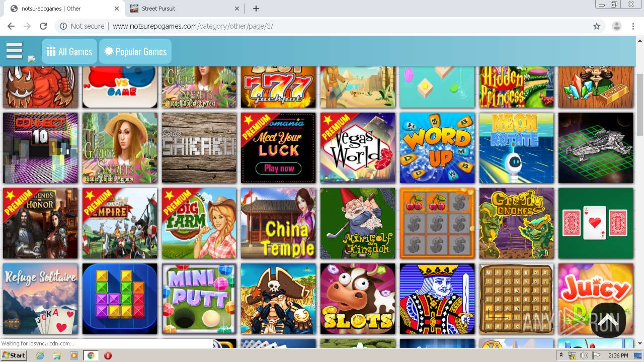Open Garden Secrets Hidden Objects by Text
Screen dimensions: 644x362
[199, 87]
